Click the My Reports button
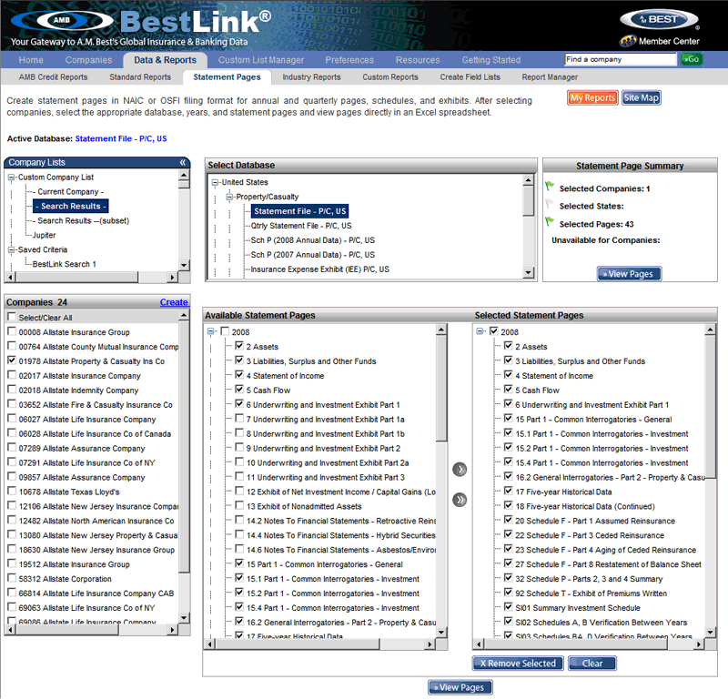 pos(592,97)
